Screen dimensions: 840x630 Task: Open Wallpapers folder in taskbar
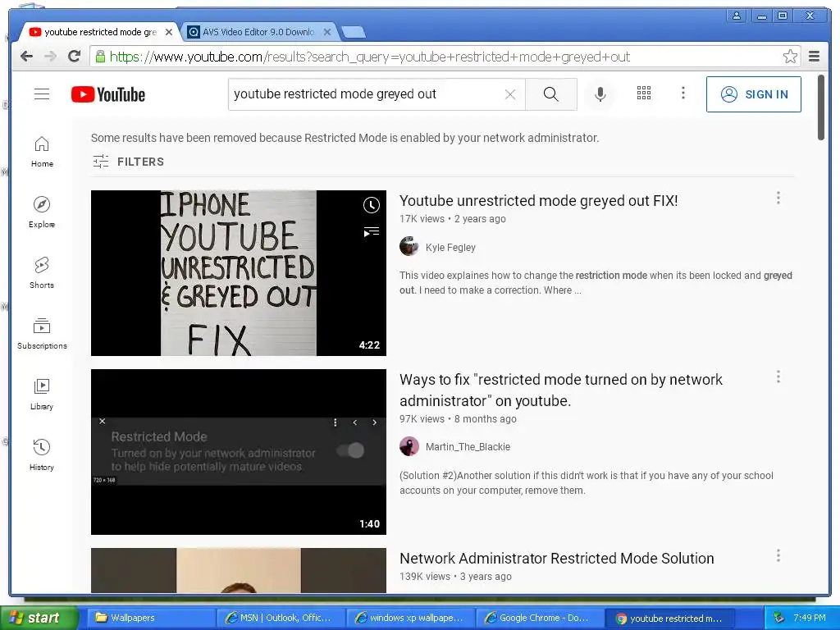[x=150, y=618]
